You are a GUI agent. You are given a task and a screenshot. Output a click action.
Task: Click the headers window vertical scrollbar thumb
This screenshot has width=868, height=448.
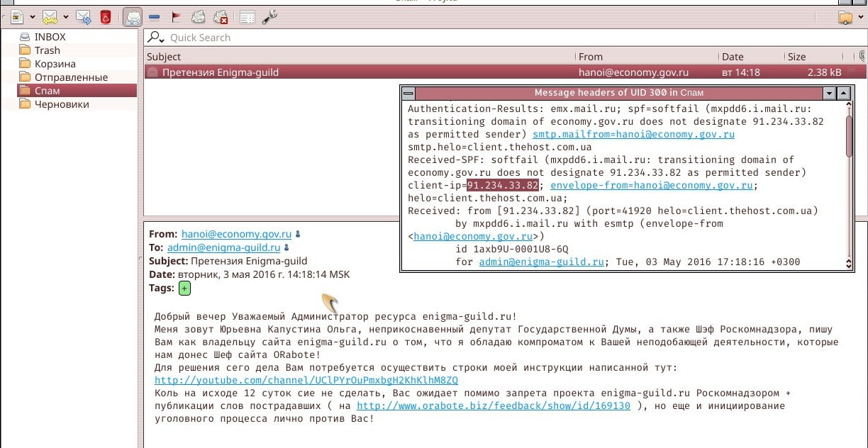(849, 135)
